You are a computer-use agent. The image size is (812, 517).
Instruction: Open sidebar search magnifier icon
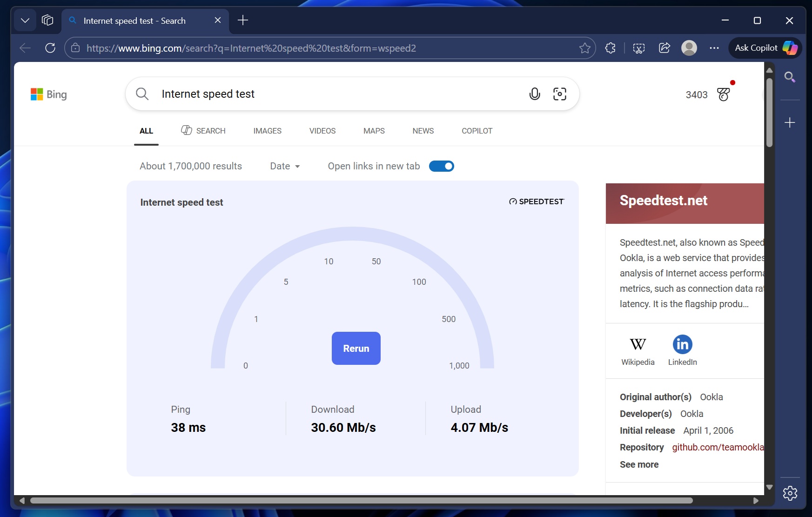(790, 77)
